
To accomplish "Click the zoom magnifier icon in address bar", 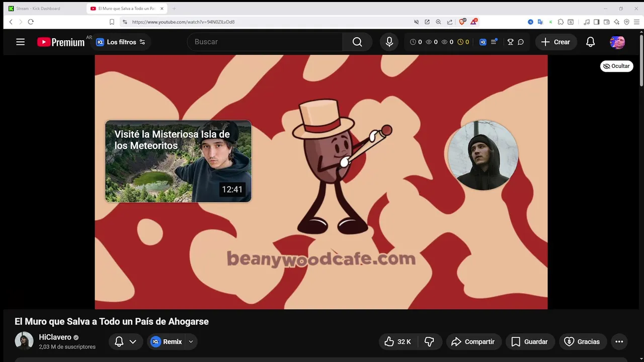I will (438, 22).
